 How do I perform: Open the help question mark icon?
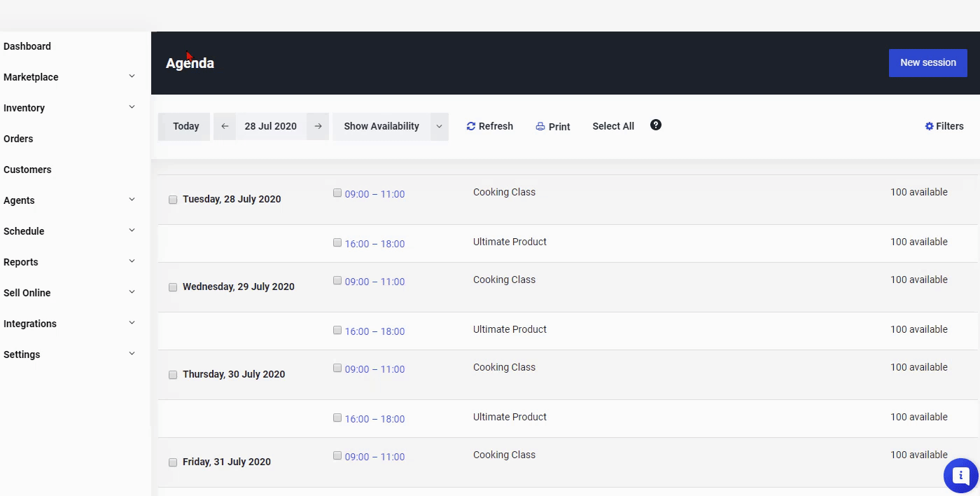tap(656, 125)
